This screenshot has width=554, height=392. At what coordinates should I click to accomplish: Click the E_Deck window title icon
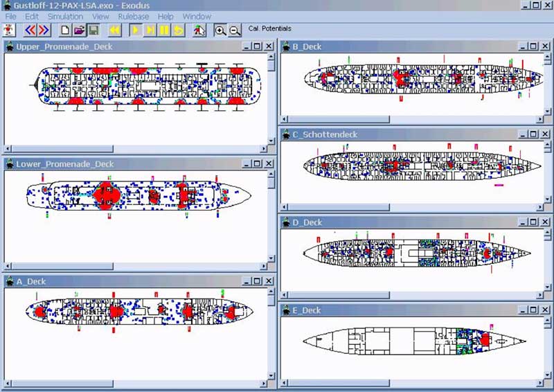coord(286,310)
